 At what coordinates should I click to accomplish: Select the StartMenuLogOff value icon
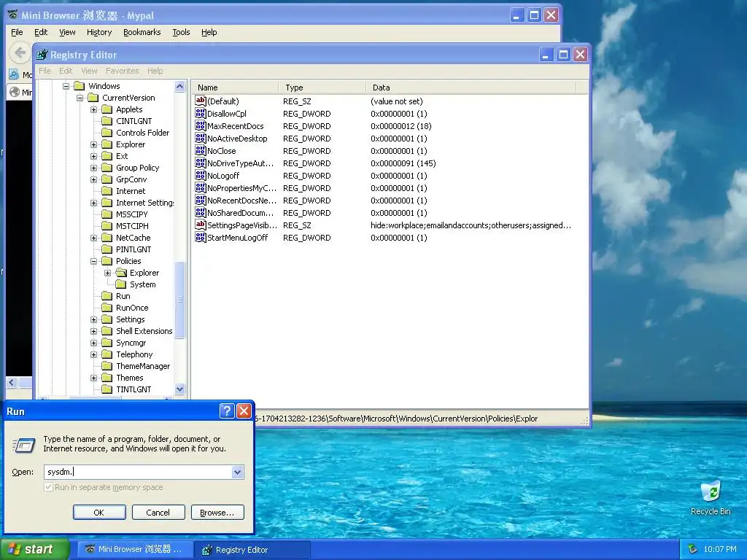pos(200,237)
